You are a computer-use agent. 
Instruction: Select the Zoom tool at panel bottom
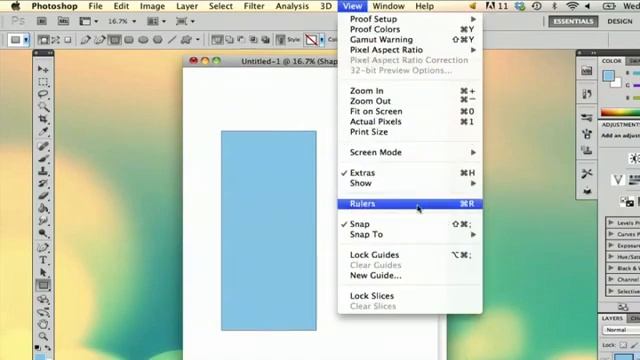43,336
